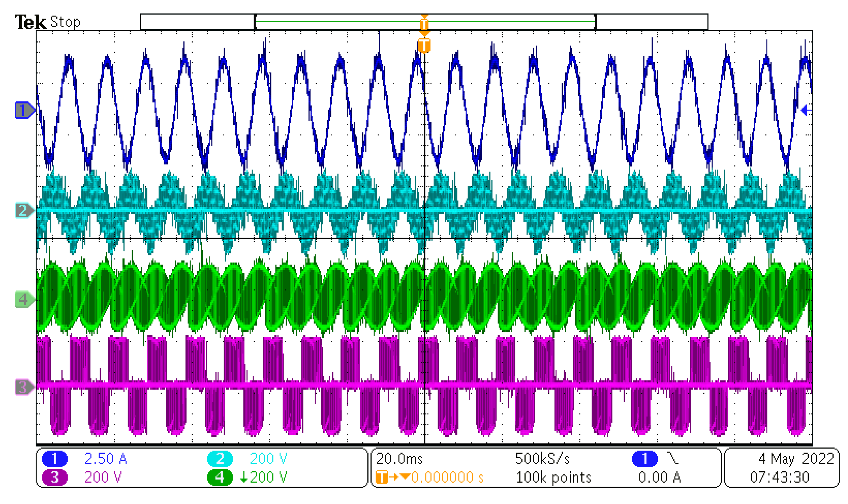The width and height of the screenshot is (848, 504).
Task: Click the Tek logo
Action: [30, 22]
